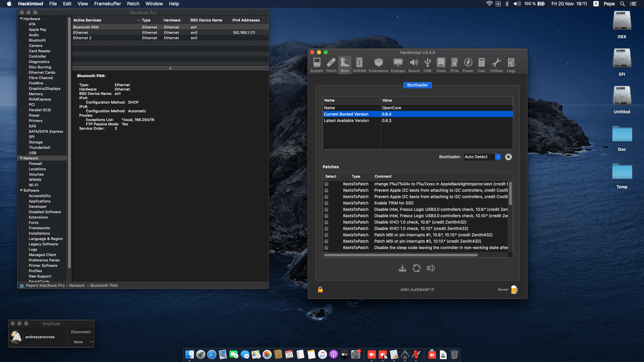The width and height of the screenshot is (644, 362).
Task: Collapse the Network section in System Information sidebar
Action: [21, 158]
